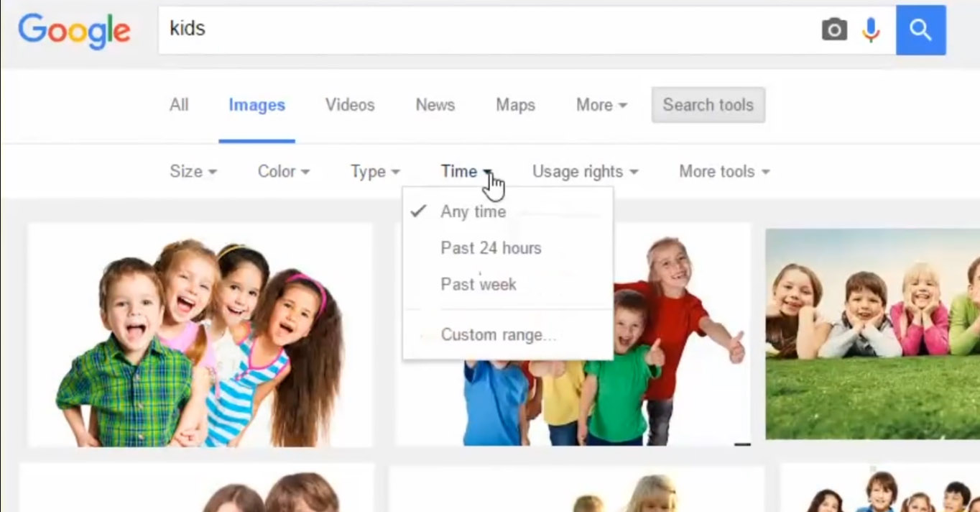
Task: Open the Color filter dropdown
Action: point(283,171)
